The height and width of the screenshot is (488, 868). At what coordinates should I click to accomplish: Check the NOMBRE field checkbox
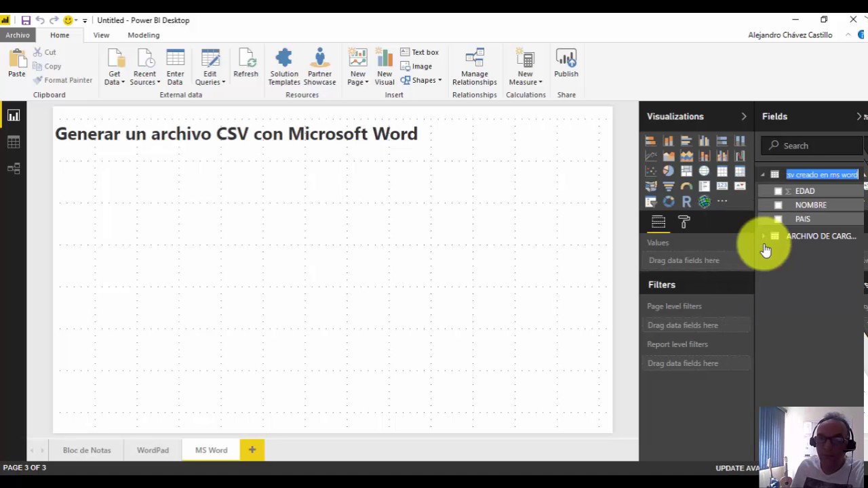click(x=778, y=205)
